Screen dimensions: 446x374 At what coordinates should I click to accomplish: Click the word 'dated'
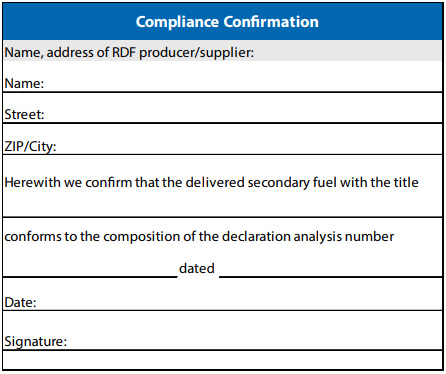[197, 268]
